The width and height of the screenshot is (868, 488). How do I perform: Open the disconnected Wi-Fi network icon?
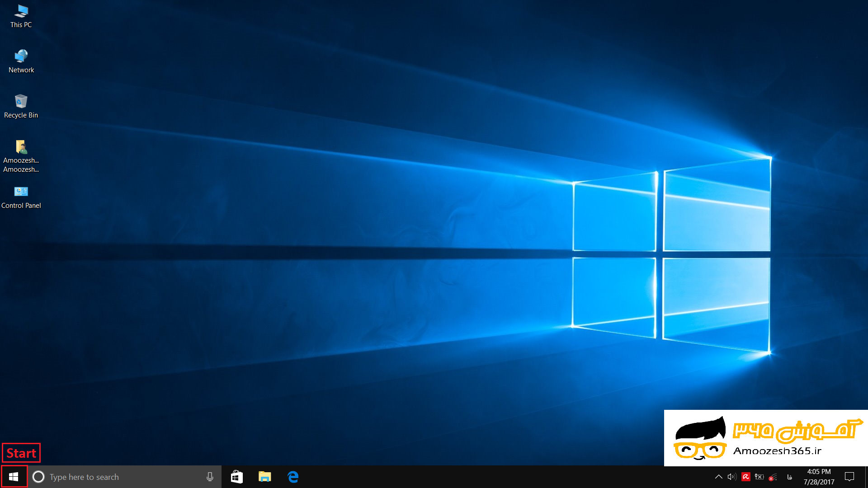coord(773,477)
